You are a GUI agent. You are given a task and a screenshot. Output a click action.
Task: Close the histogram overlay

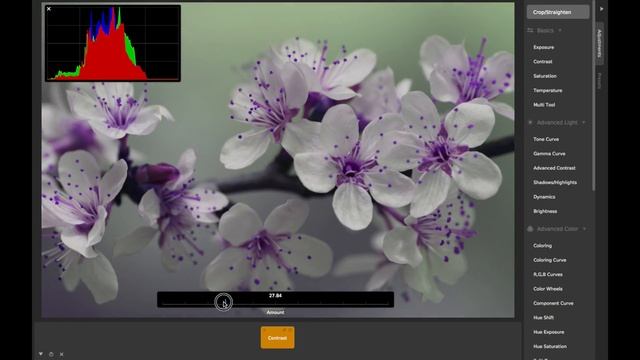tap(49, 9)
